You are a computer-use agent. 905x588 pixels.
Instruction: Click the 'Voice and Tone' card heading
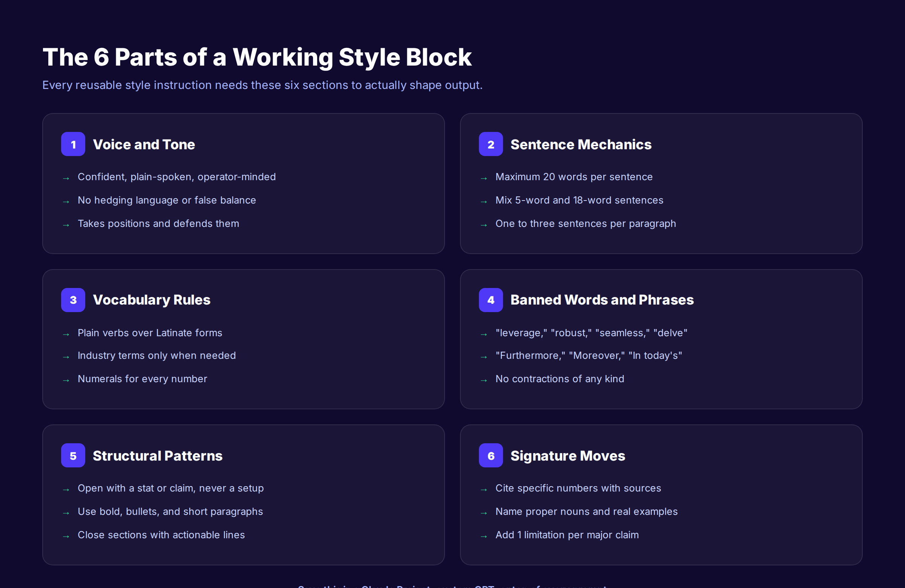(144, 144)
